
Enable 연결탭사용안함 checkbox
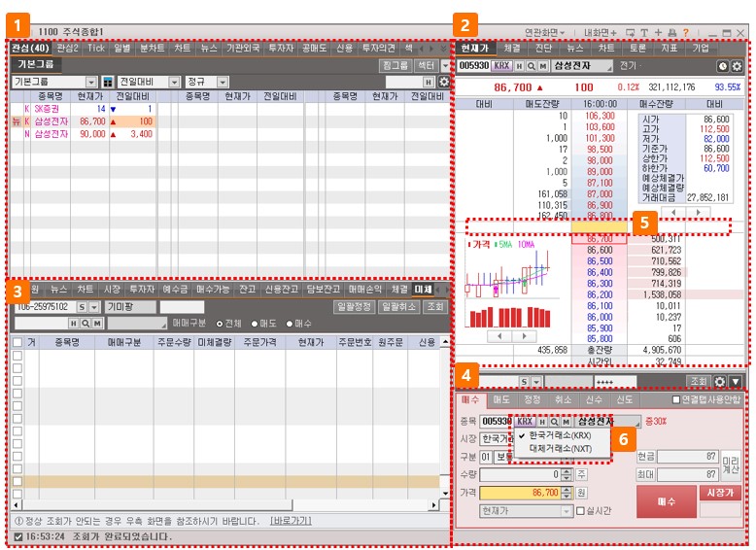pyautogui.click(x=676, y=399)
